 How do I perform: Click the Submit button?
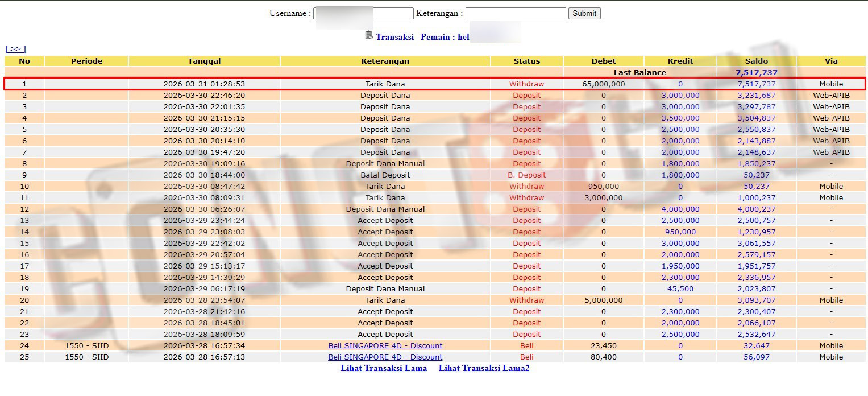tap(584, 13)
